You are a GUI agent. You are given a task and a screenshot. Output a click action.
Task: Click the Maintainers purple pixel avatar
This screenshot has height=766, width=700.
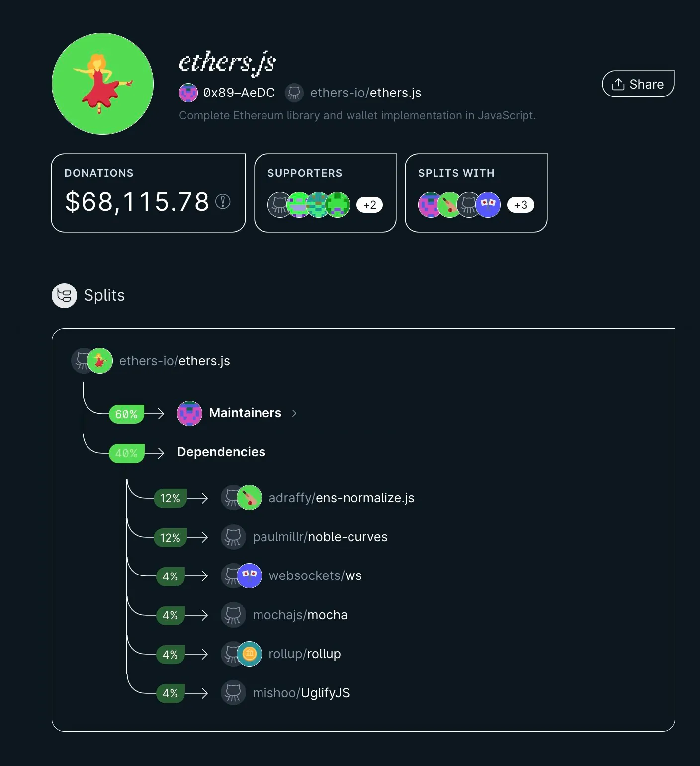pos(190,413)
